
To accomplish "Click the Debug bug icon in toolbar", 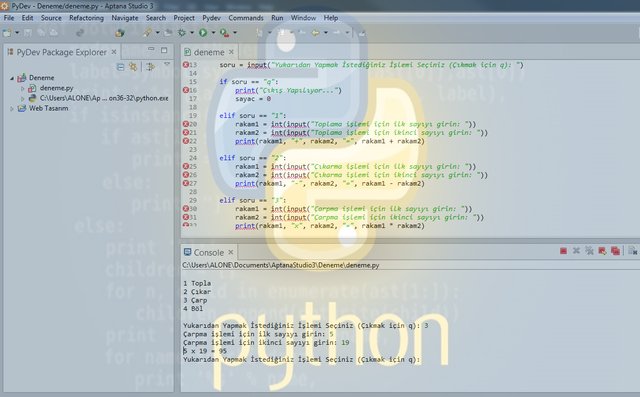I will pos(182,33).
